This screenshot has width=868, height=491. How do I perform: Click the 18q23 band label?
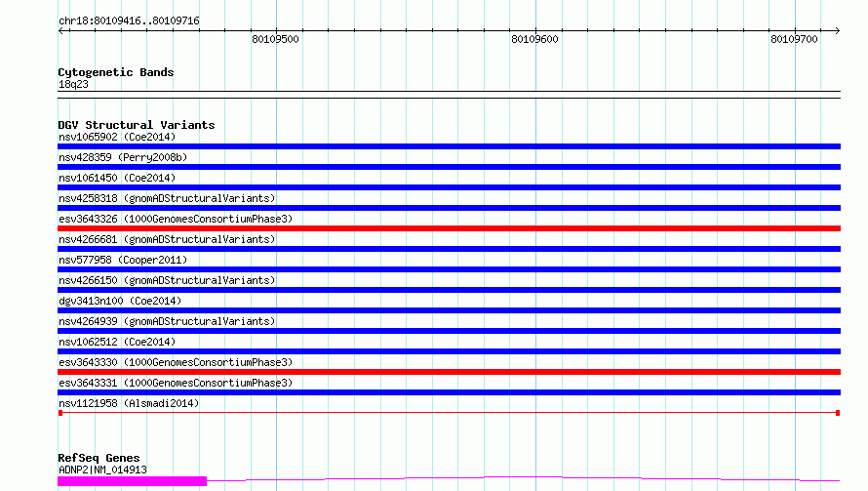coord(73,84)
